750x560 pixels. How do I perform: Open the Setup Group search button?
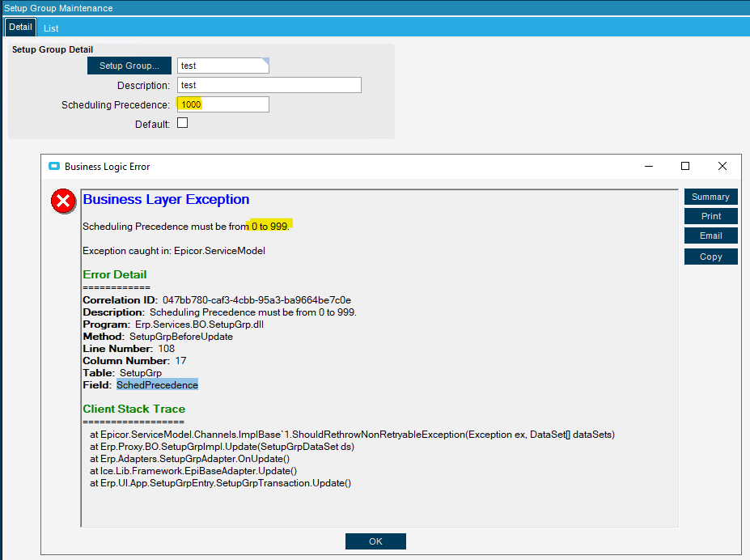point(129,66)
